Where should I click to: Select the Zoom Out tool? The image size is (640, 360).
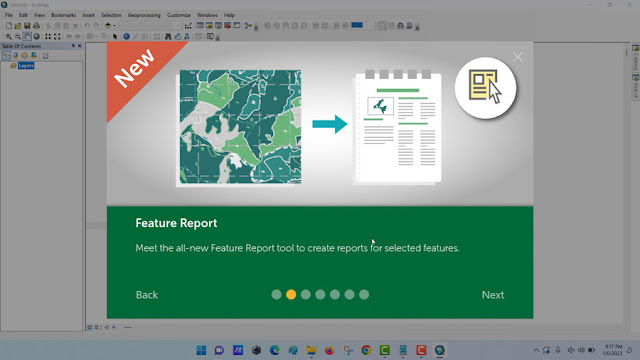click(x=18, y=36)
